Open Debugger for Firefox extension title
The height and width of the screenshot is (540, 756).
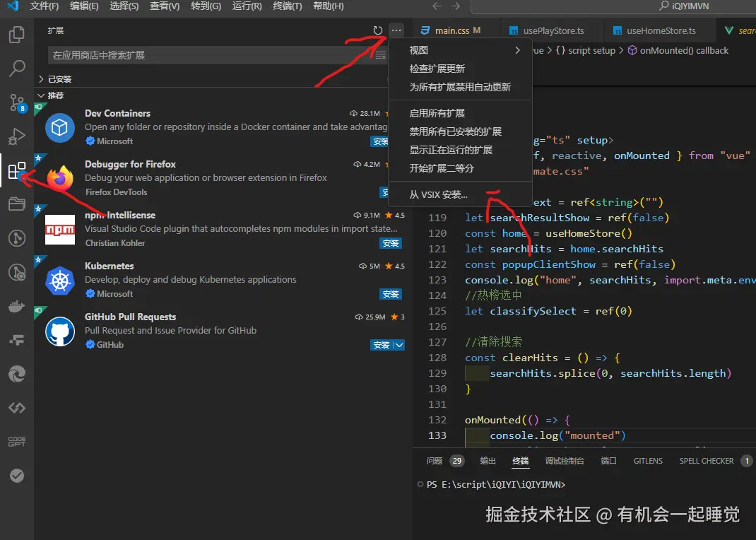click(x=130, y=165)
